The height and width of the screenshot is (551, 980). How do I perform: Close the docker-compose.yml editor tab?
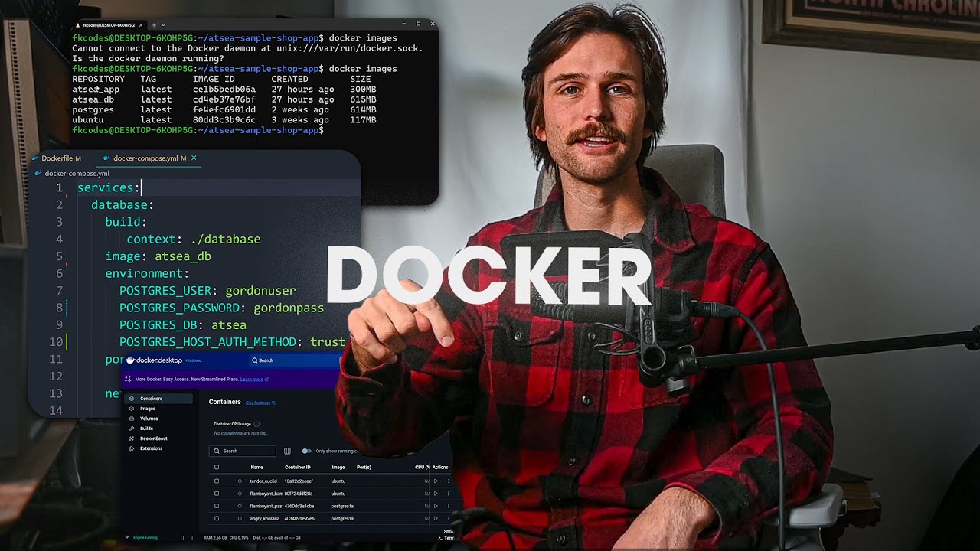click(194, 158)
